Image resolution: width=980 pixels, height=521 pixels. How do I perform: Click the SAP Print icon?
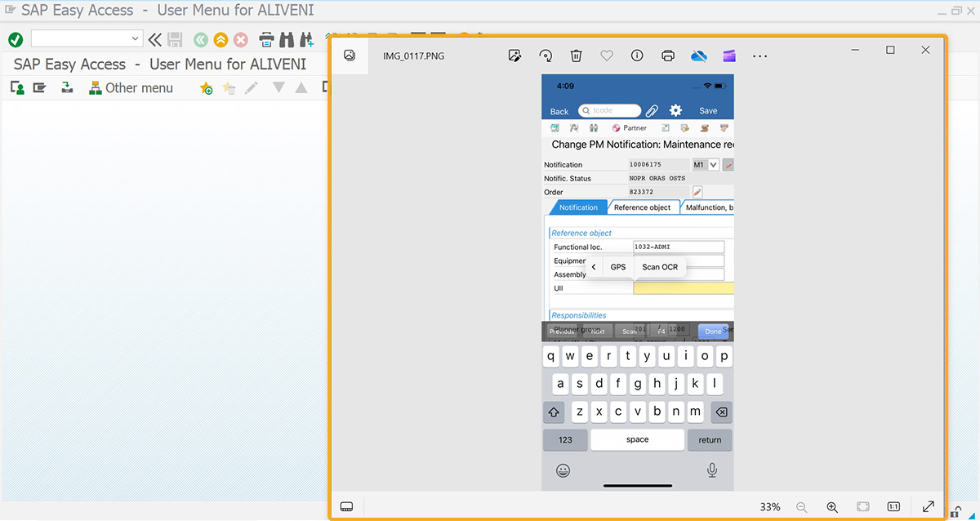[x=266, y=39]
